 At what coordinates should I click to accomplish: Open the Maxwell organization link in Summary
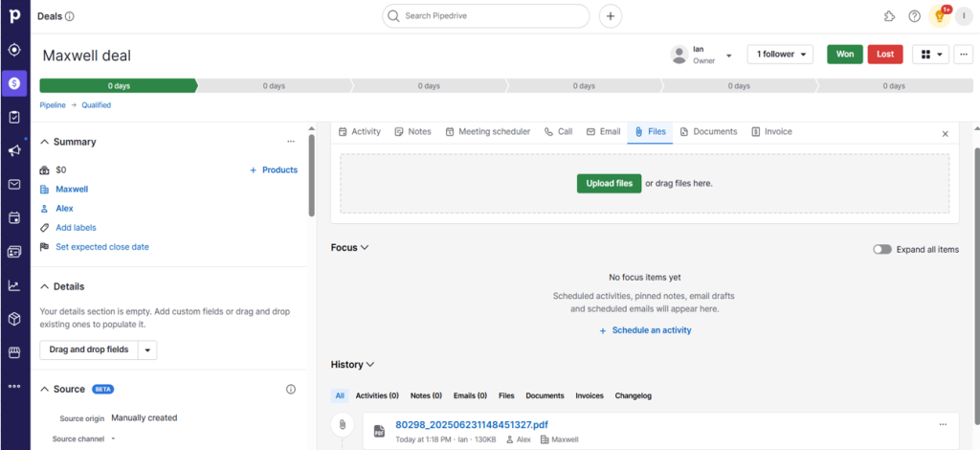pyautogui.click(x=72, y=189)
